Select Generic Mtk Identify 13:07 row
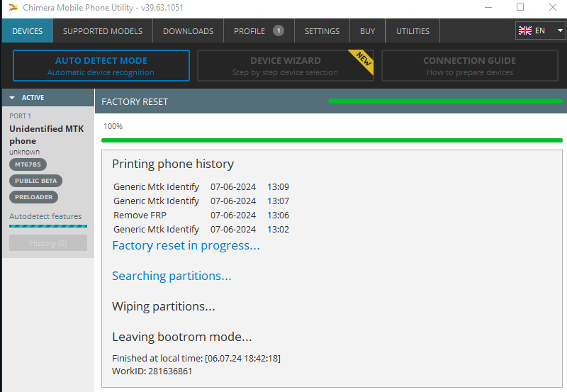This screenshot has width=567, height=392. click(x=201, y=201)
